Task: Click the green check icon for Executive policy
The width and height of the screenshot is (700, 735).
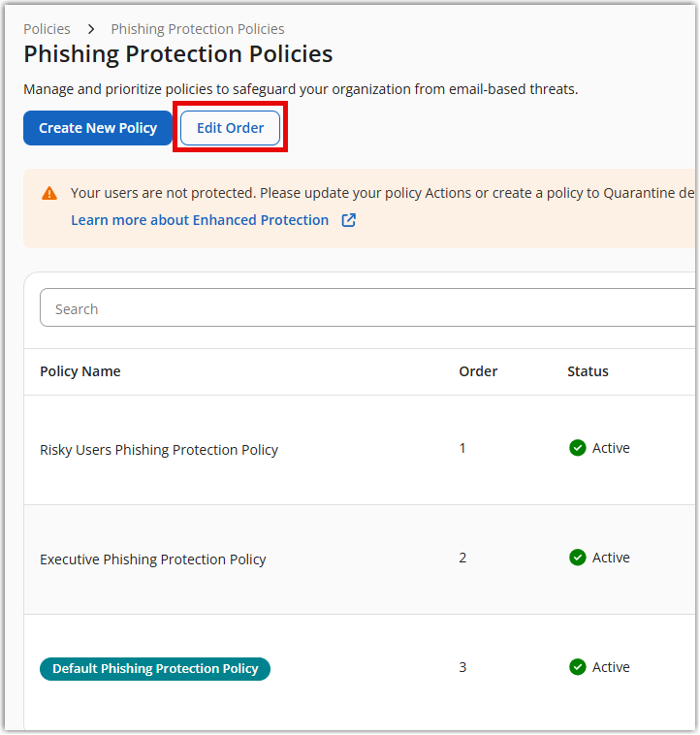Action: pyautogui.click(x=578, y=558)
